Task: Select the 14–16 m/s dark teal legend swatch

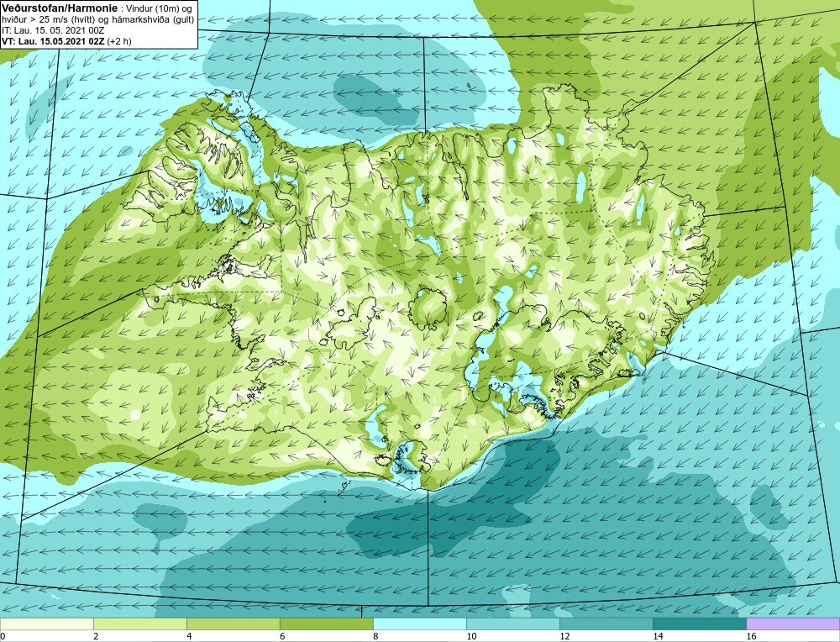Action: 699,624
